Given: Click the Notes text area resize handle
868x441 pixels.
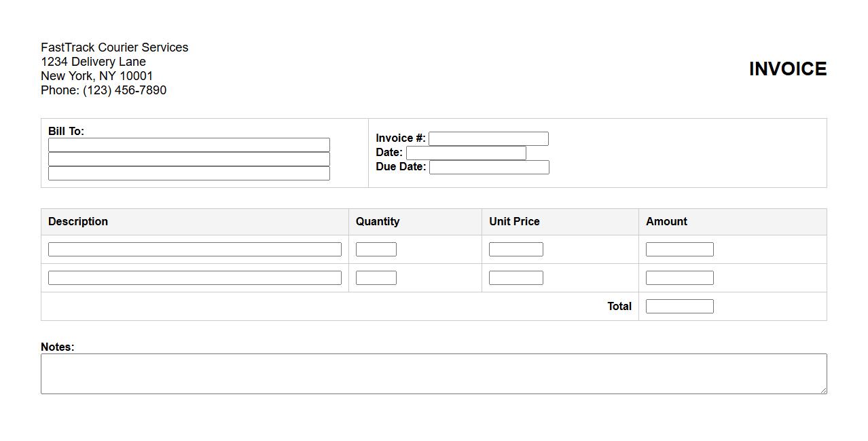Looking at the screenshot, I should [x=823, y=390].
